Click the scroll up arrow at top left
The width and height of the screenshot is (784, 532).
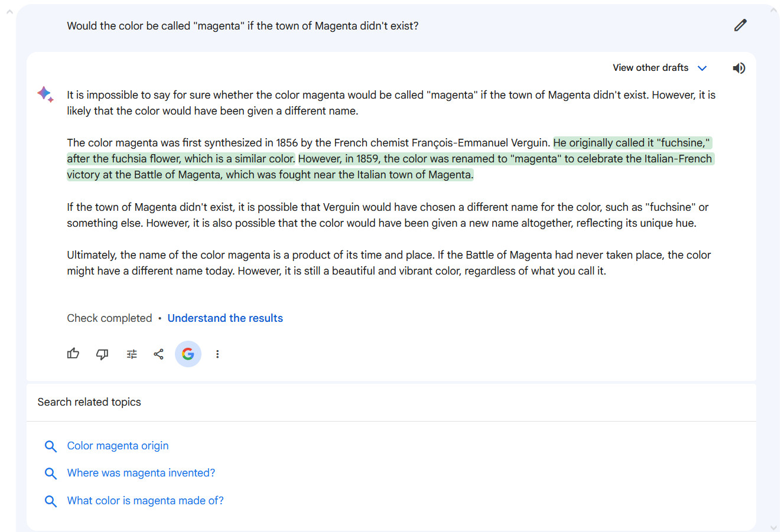(x=9, y=11)
